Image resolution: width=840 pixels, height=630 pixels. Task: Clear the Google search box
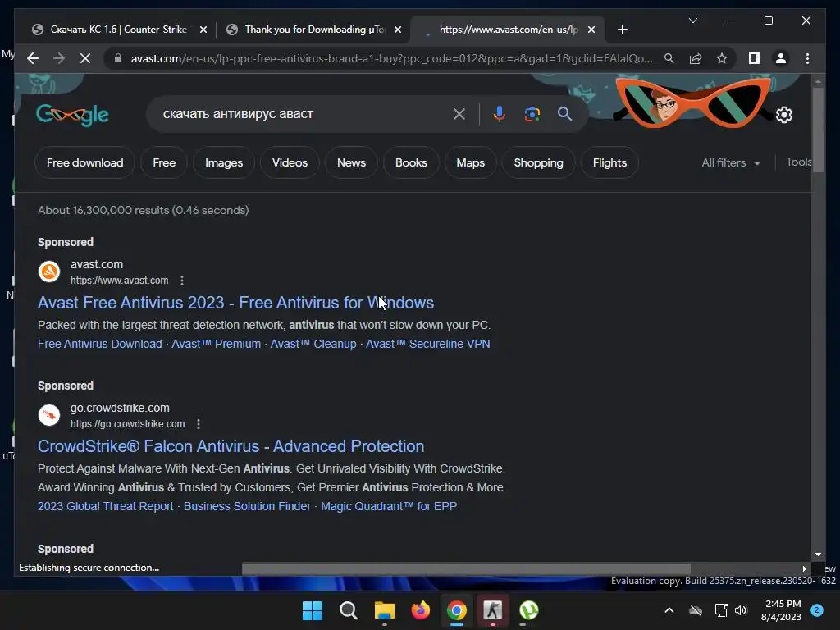(x=459, y=114)
